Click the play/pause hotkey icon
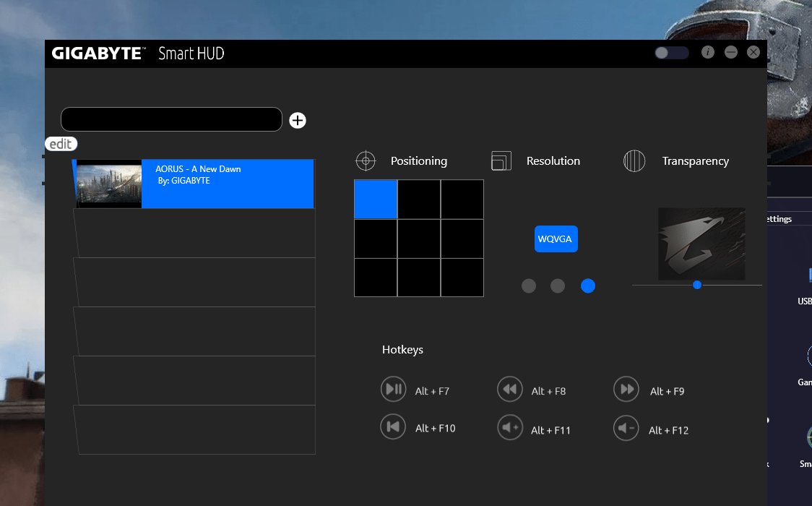Viewport: 812px width, 506px height. pyautogui.click(x=394, y=389)
